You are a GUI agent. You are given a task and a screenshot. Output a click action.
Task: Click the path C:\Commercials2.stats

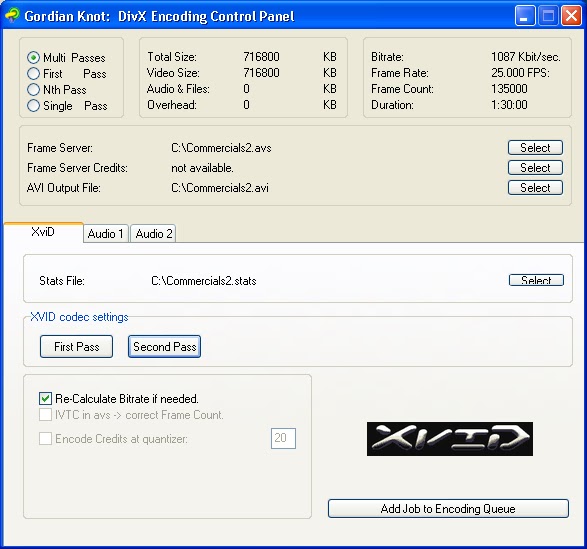pyautogui.click(x=204, y=281)
